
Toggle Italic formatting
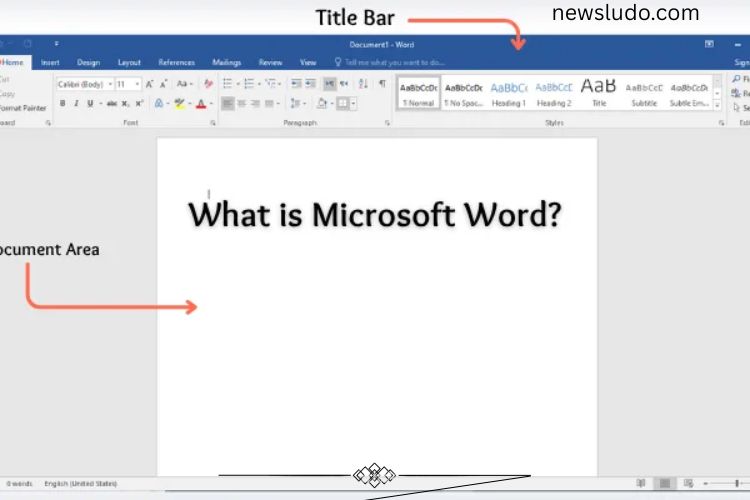click(x=76, y=103)
